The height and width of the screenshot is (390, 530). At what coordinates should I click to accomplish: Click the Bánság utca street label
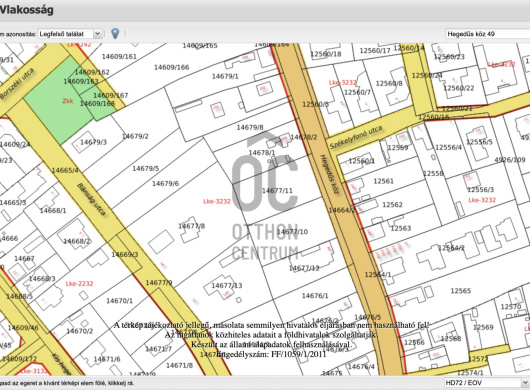click(92, 199)
